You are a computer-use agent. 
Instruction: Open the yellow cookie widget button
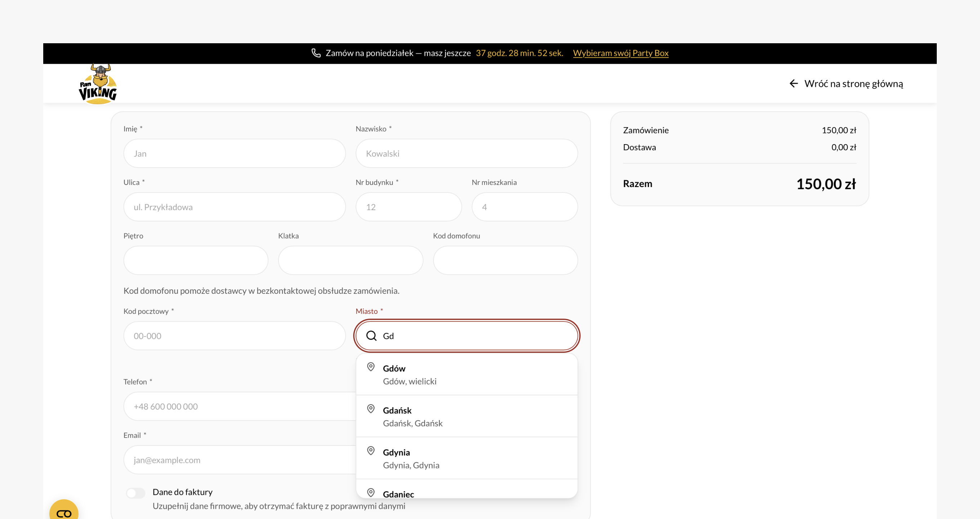tap(64, 510)
